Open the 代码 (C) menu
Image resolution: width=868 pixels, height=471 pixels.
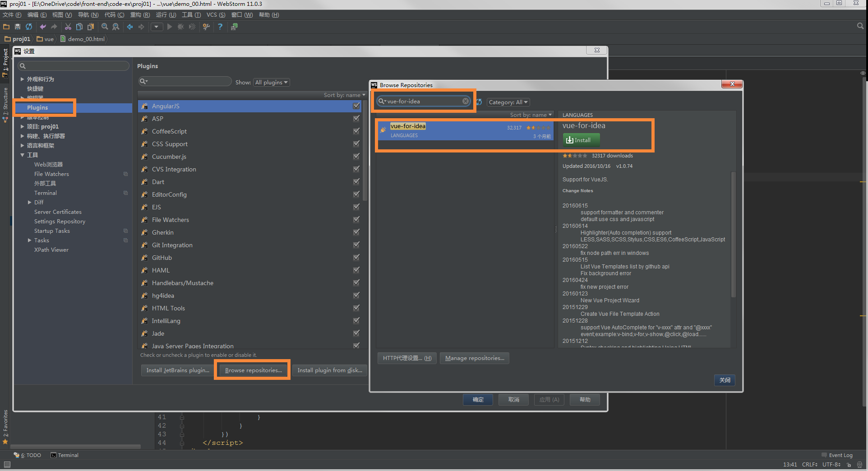(115, 15)
